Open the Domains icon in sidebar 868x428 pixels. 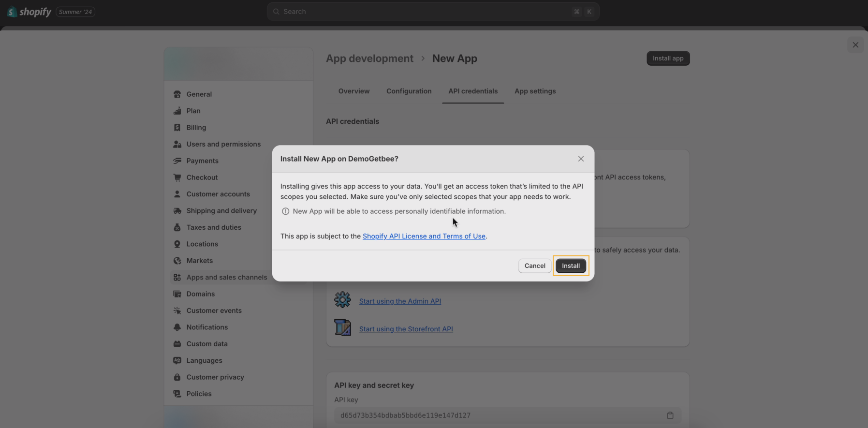click(x=177, y=294)
